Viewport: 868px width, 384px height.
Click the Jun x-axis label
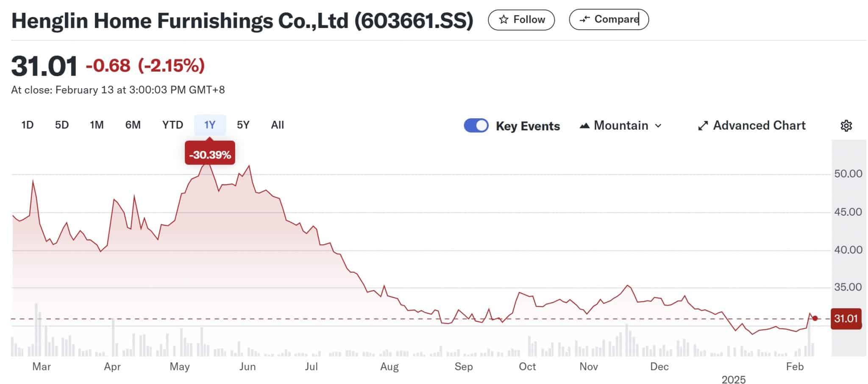(248, 367)
